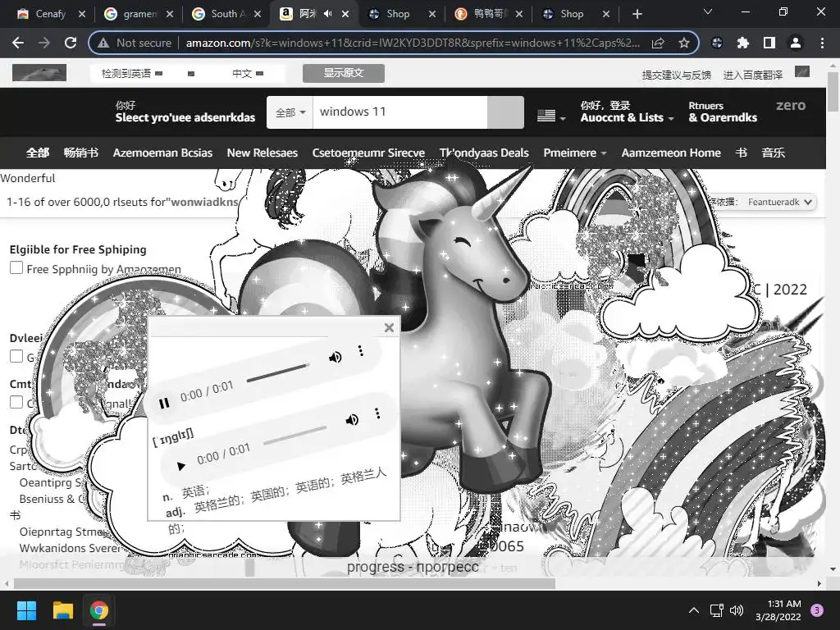
Task: Share this page via address bar icon
Action: [x=658, y=43]
